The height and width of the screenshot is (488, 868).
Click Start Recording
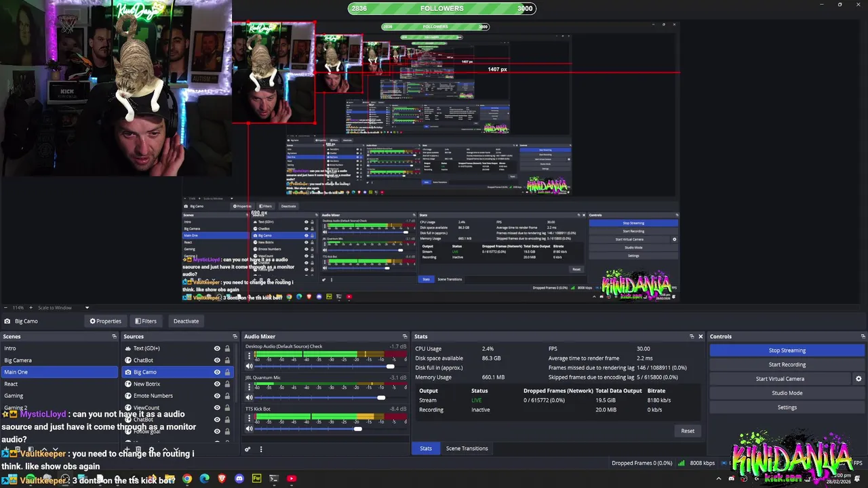787,365
